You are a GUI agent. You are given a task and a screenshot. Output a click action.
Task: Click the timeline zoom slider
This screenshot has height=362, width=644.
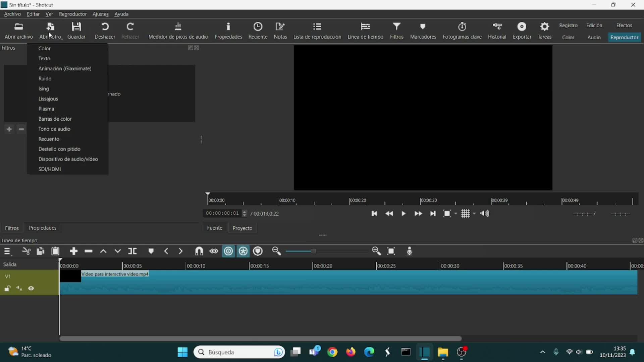click(313, 251)
